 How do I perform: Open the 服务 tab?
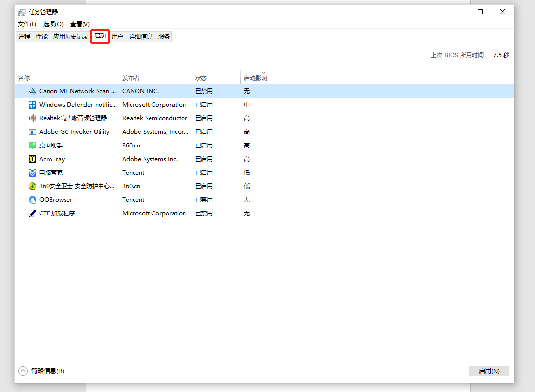point(164,36)
